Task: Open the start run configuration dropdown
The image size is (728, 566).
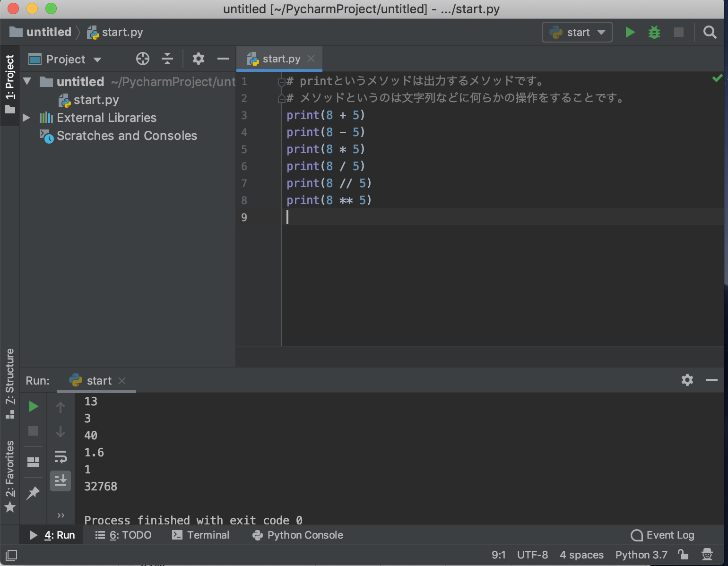Action: (577, 32)
